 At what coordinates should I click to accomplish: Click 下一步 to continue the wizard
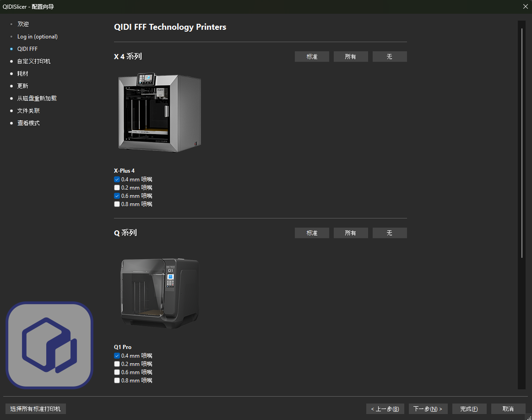coord(428,409)
